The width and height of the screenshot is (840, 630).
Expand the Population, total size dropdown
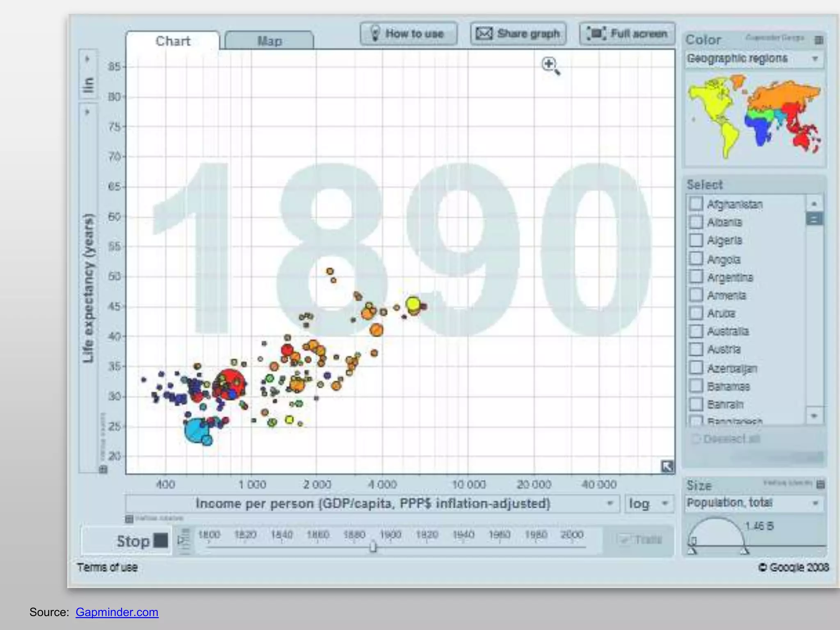click(x=754, y=503)
